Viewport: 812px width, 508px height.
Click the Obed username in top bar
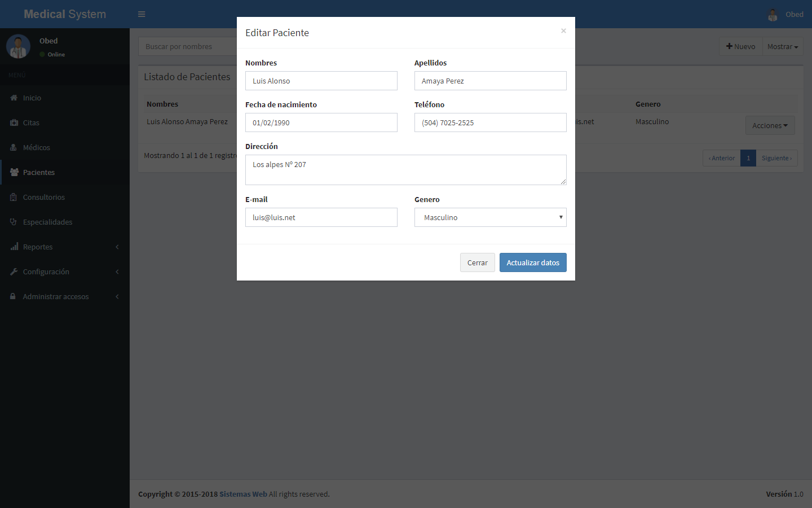click(795, 15)
